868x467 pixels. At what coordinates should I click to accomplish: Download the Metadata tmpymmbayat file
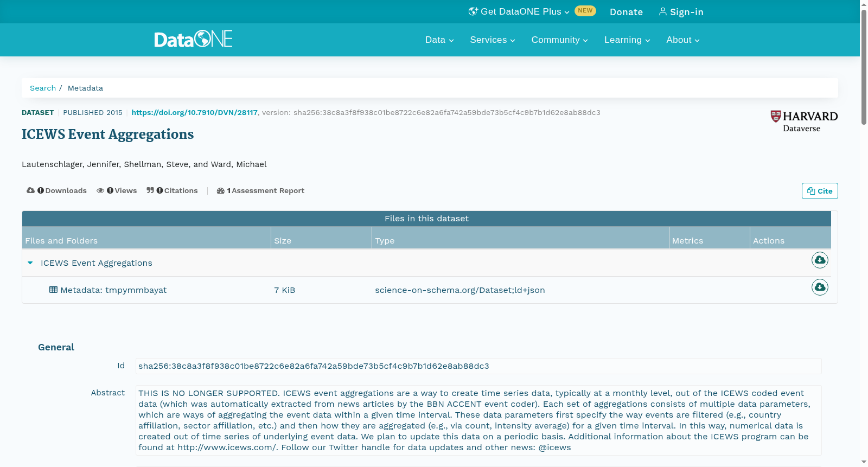pos(820,287)
